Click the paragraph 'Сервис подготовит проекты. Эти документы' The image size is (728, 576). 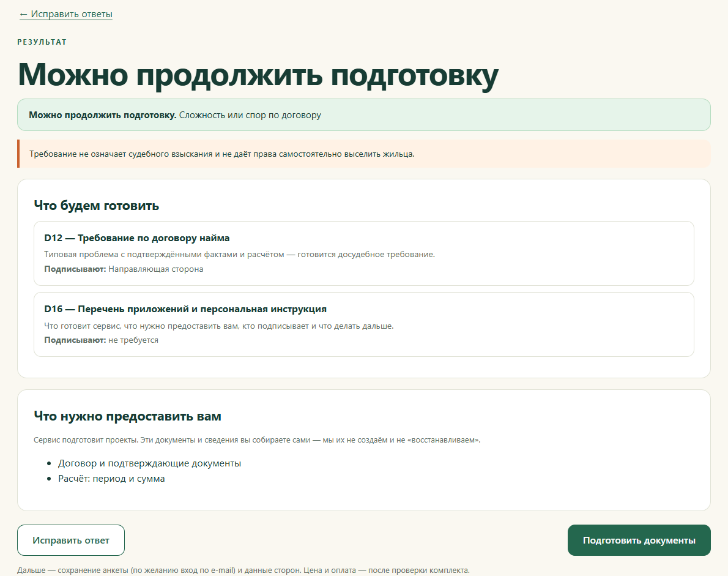(257, 440)
